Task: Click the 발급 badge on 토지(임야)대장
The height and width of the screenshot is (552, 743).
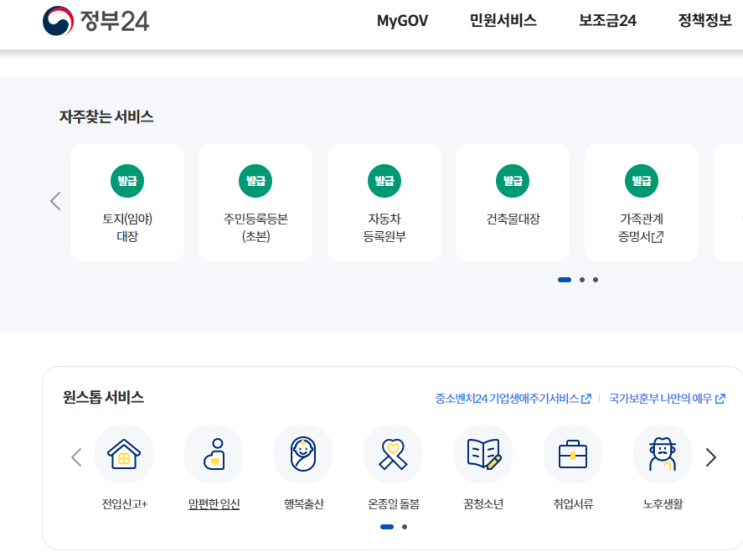Action: pos(127,181)
